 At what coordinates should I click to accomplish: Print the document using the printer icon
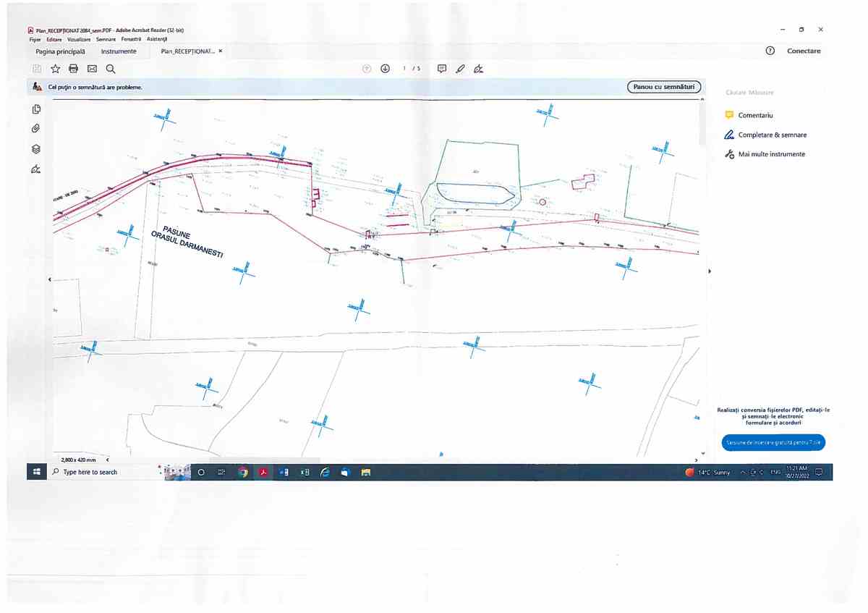coord(73,69)
